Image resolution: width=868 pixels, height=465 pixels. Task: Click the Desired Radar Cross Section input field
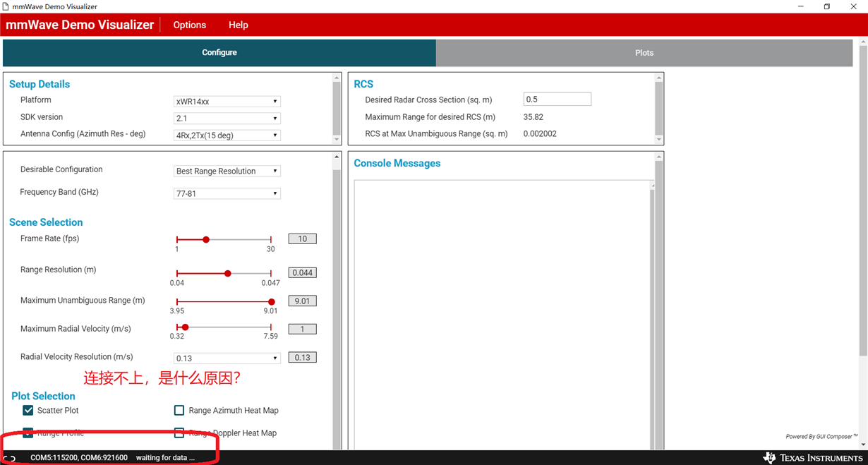click(x=557, y=99)
